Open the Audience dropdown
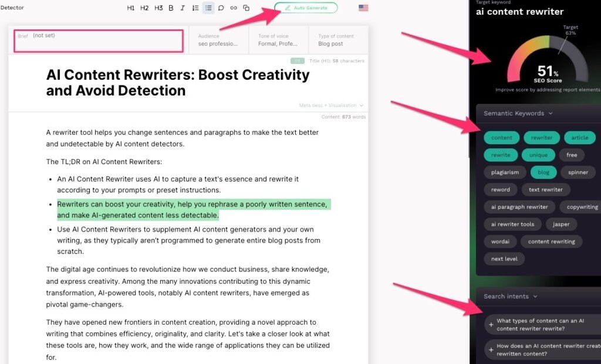 point(218,40)
